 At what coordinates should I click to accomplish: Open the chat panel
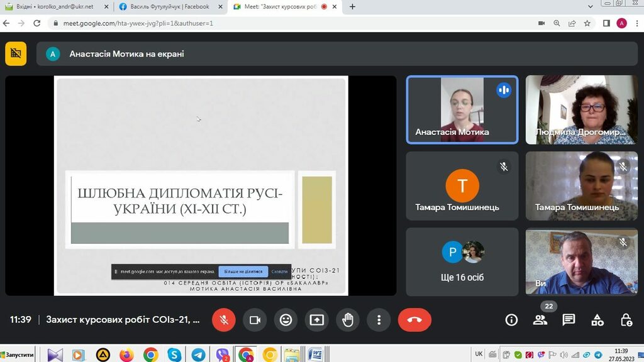coord(569,320)
